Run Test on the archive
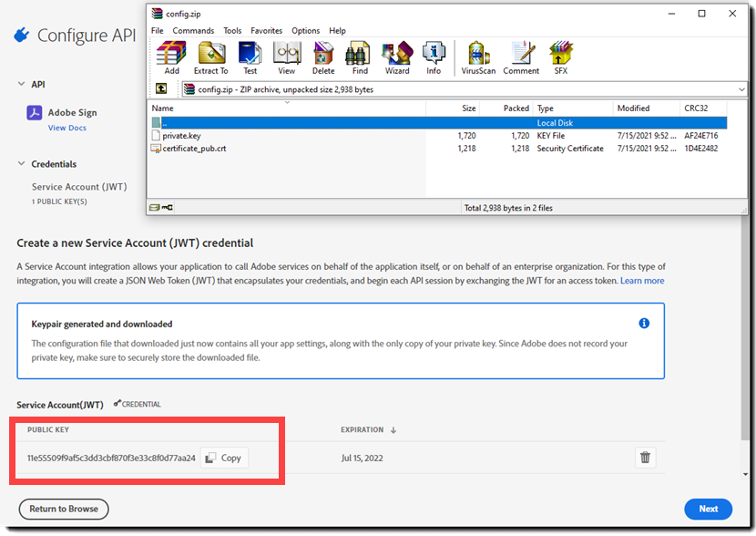The image size is (756, 536). [250, 57]
